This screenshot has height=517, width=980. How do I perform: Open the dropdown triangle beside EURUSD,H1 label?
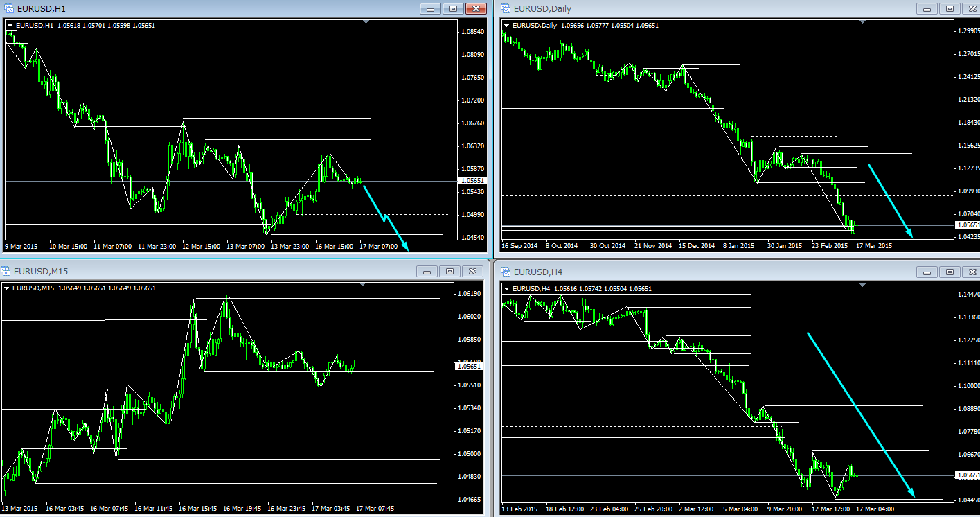tap(10, 26)
